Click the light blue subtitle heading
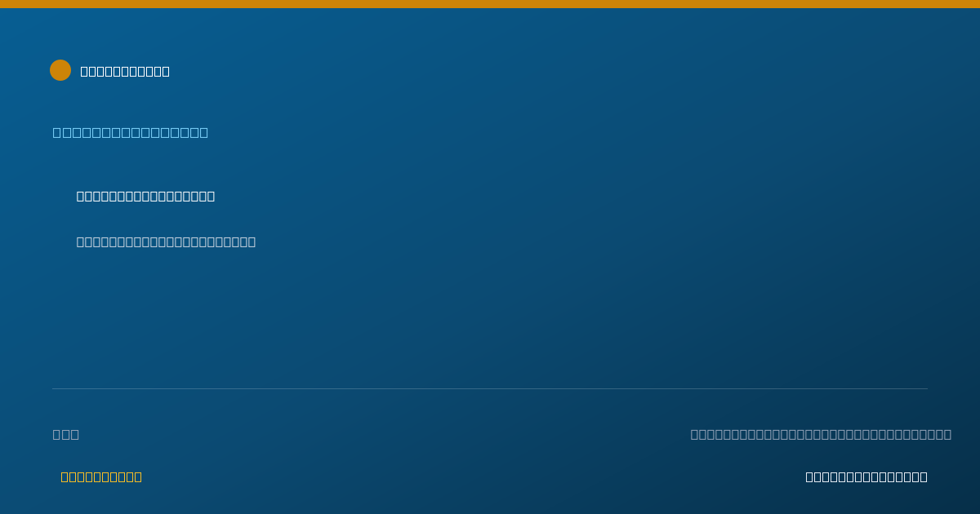Image resolution: width=980 pixels, height=514 pixels. pos(131,132)
